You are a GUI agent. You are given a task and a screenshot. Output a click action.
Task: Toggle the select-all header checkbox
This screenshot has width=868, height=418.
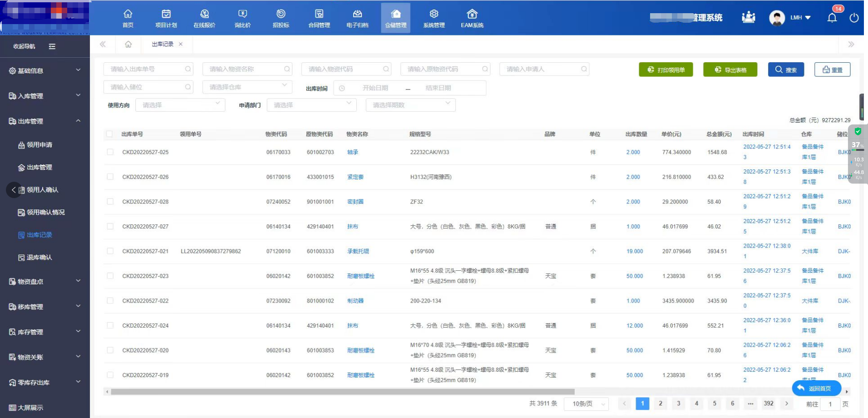pos(109,134)
